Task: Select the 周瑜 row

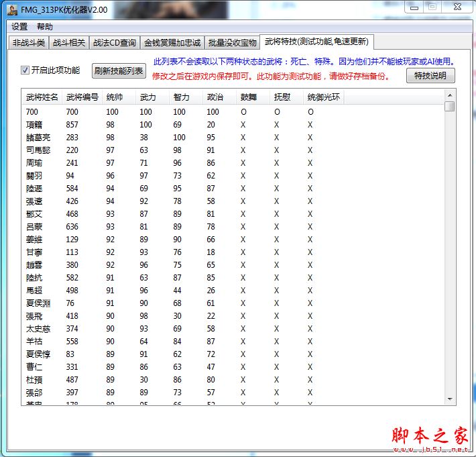Action: click(233, 163)
